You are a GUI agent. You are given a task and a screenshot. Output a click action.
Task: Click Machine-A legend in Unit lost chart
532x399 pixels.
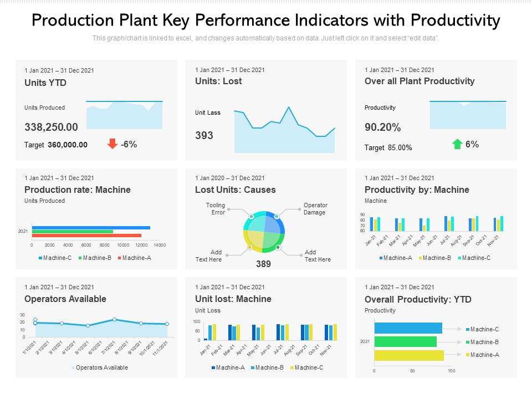pos(228,367)
